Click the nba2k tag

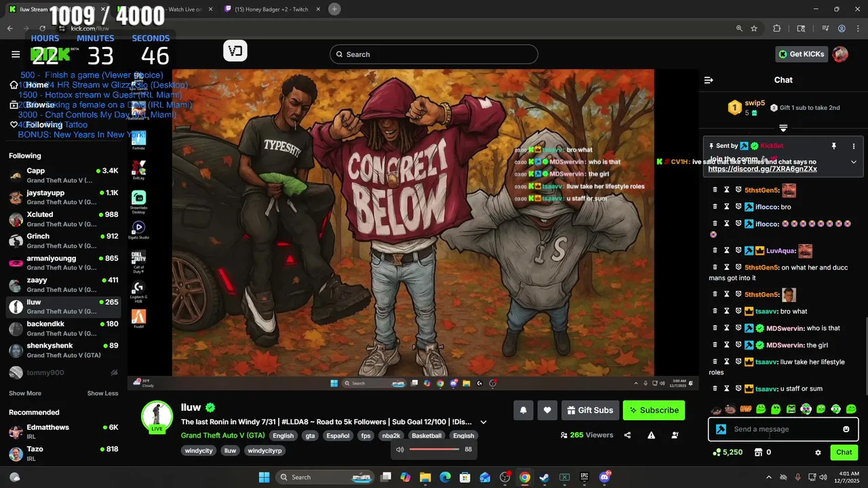391,436
